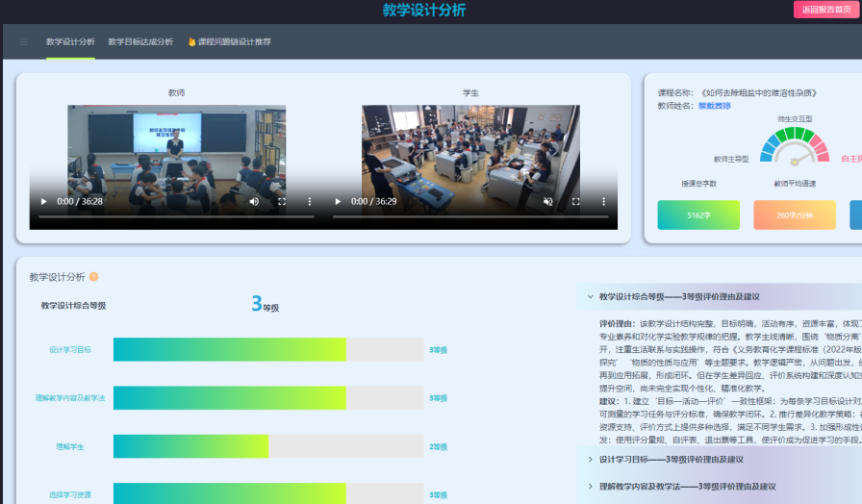Click the teacher name link
This screenshot has height=504, width=862.
(x=714, y=106)
